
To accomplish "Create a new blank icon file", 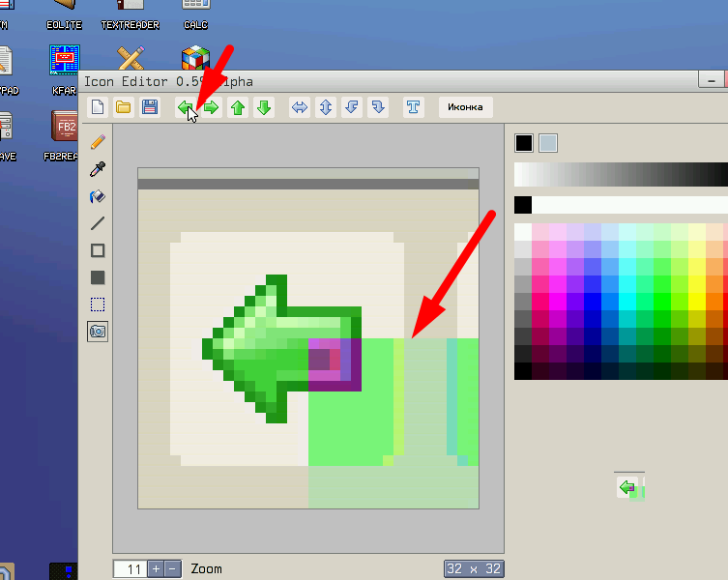I will [x=97, y=107].
